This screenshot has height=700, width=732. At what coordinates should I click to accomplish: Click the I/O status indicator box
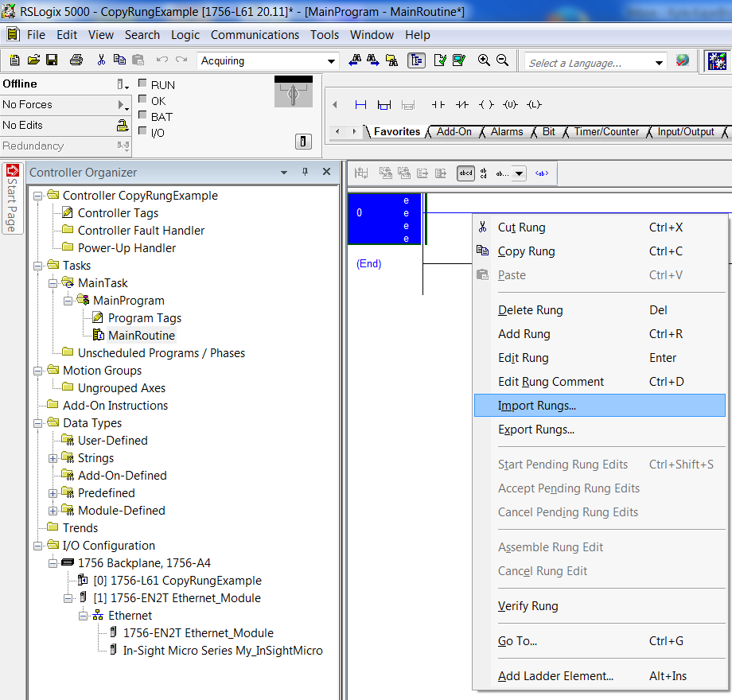coord(142,131)
